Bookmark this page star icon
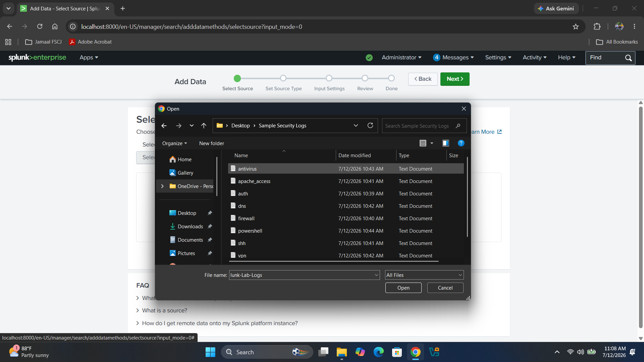This screenshot has height=362, width=644. pyautogui.click(x=576, y=26)
